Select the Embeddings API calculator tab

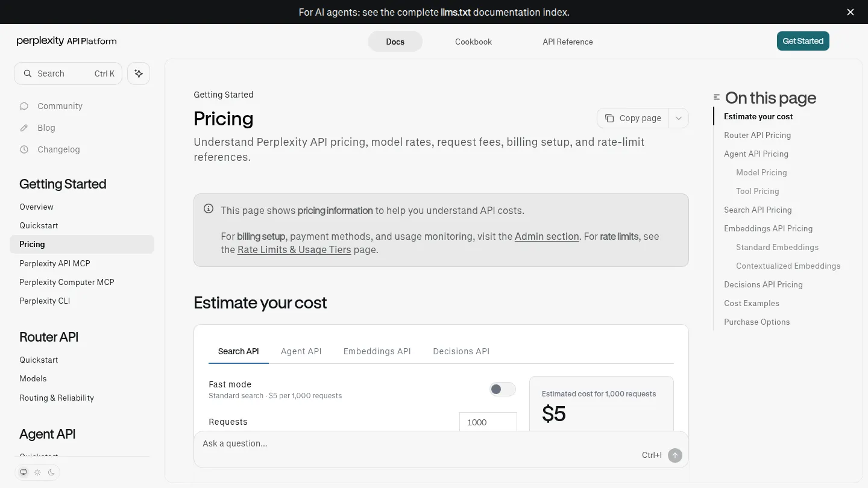(x=377, y=351)
